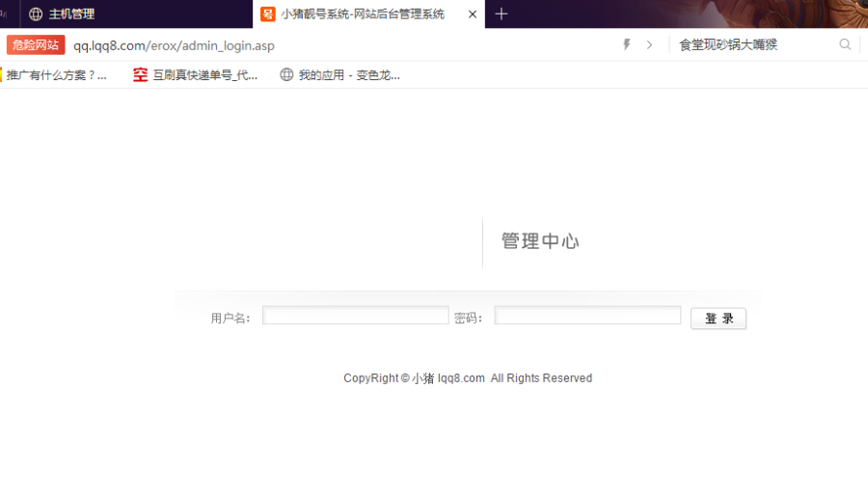
Task: Click the globe icon of 主机管理 tab
Action: pyautogui.click(x=36, y=14)
